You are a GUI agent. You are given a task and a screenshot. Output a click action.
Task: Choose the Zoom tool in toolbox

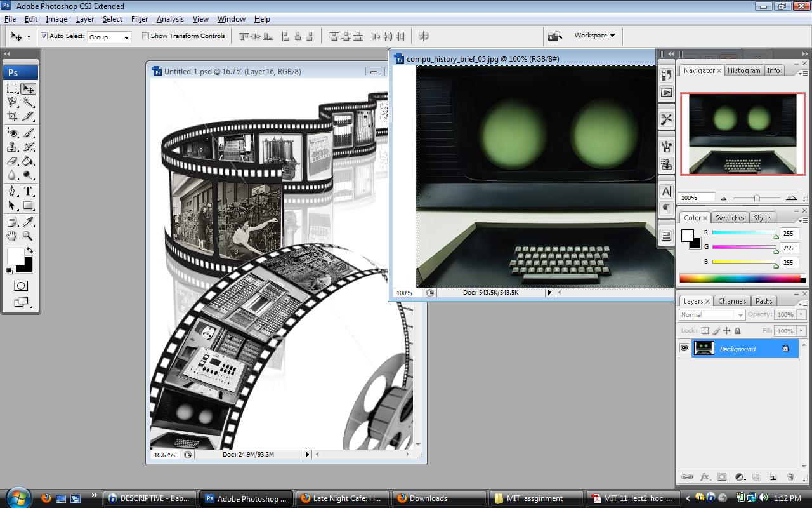click(28, 236)
